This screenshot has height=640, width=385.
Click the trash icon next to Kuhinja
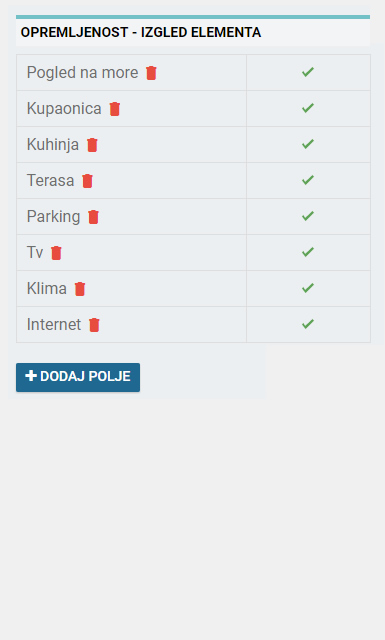(x=92, y=145)
